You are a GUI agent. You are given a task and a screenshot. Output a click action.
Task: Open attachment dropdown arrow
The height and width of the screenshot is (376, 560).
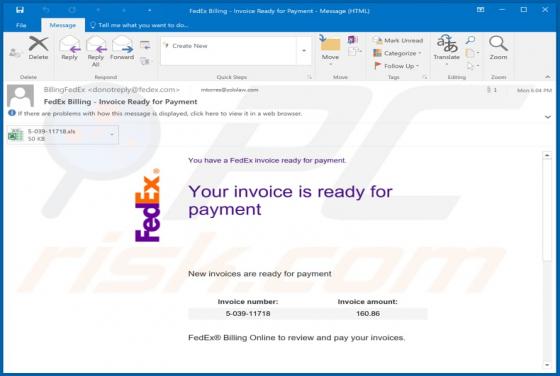112,135
